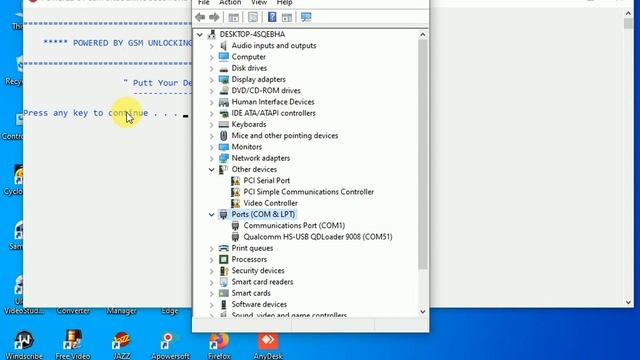Expand the Audio inputs and outputs category
This screenshot has height=360, width=640.
click(x=211, y=46)
